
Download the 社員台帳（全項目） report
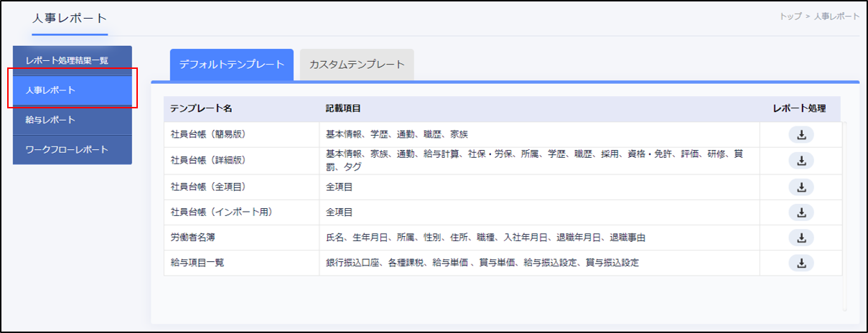pos(801,187)
